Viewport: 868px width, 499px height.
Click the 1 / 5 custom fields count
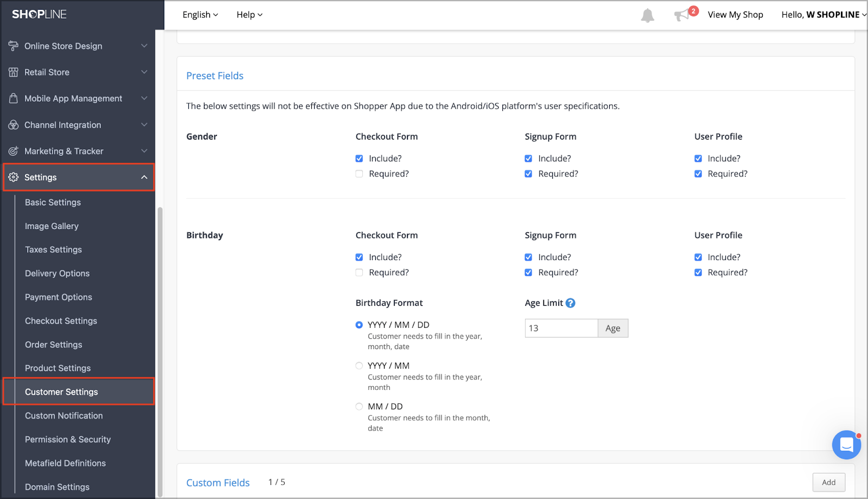277,482
